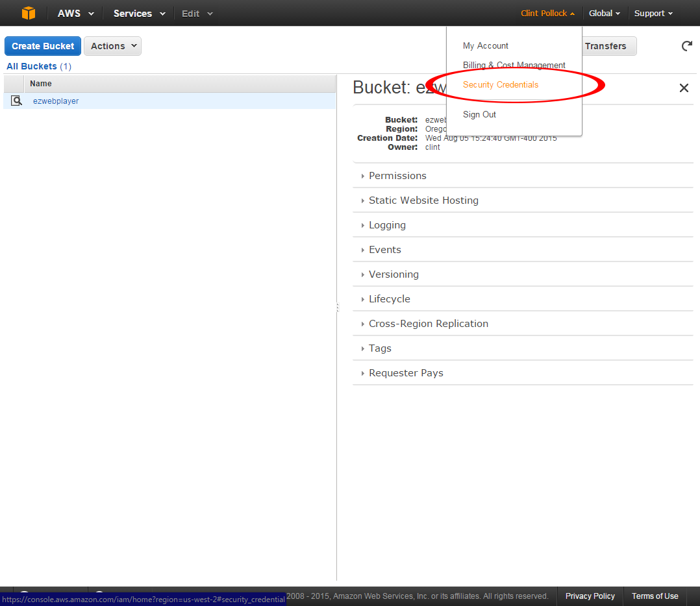The width and height of the screenshot is (700, 606).
Task: Click the refresh icon near Transfers
Action: [686, 46]
